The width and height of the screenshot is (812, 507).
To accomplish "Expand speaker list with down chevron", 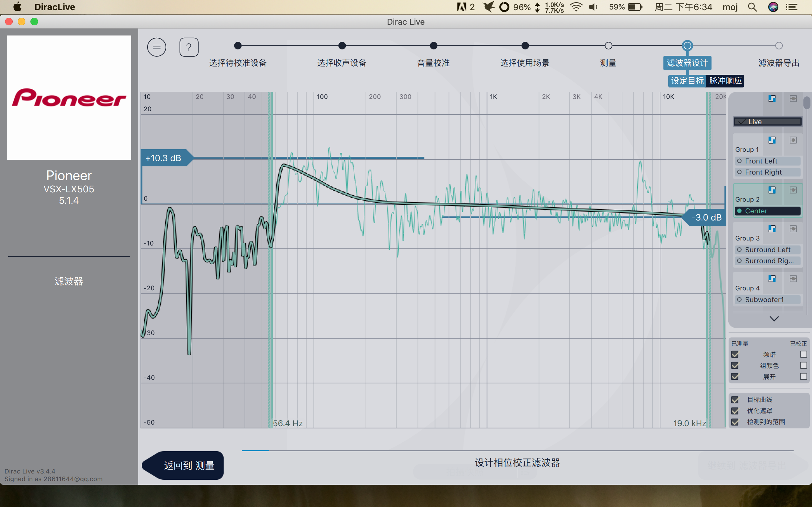I will pyautogui.click(x=774, y=318).
